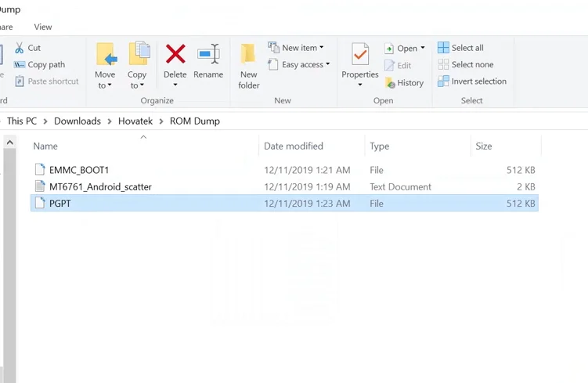This screenshot has height=383, width=588.
Task: Click the Cut label
Action: coord(34,48)
